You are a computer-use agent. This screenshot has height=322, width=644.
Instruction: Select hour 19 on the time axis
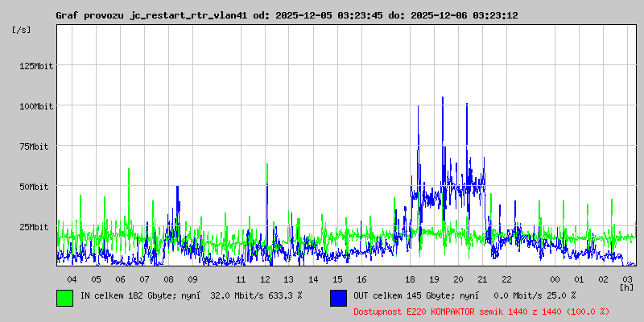tap(434, 279)
